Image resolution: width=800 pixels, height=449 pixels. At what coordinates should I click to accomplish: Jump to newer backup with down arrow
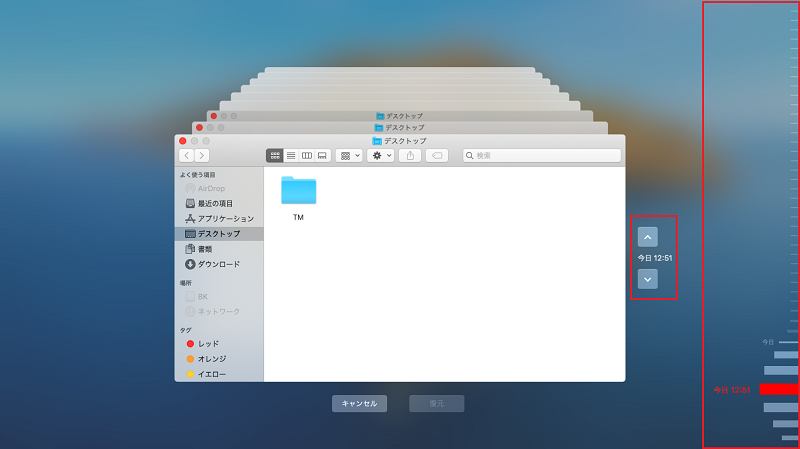[x=647, y=279]
